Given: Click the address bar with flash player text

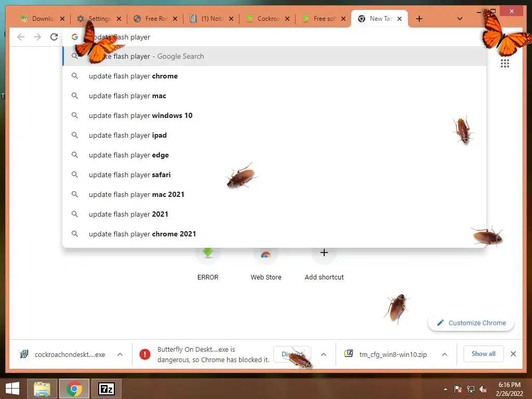Looking at the screenshot, I should click(274, 37).
